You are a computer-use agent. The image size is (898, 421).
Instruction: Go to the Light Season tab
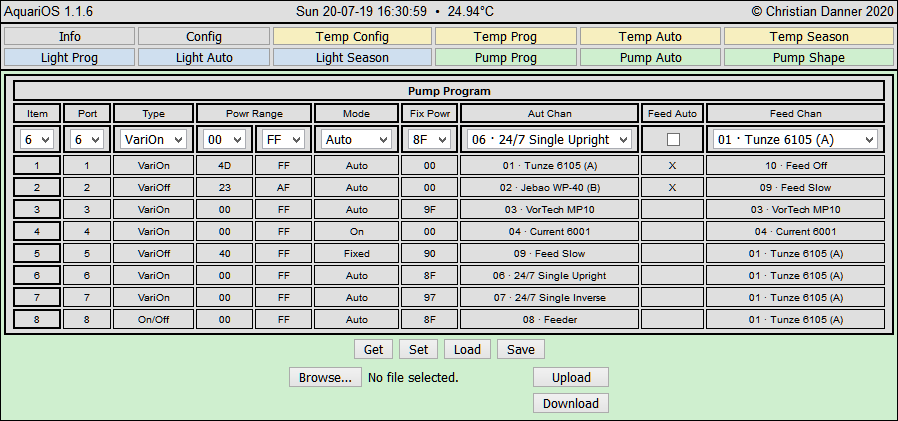point(352,58)
